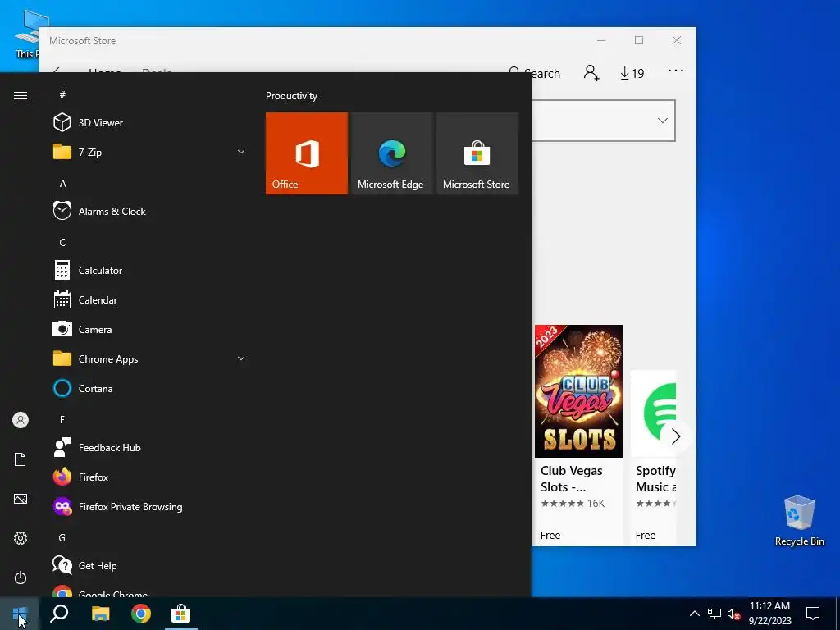The height and width of the screenshot is (630, 840).
Task: Launch Firefox from the Start menu
Action: [150, 477]
